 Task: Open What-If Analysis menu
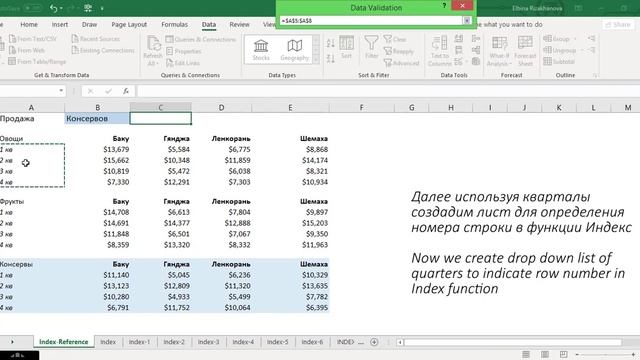pos(499,51)
